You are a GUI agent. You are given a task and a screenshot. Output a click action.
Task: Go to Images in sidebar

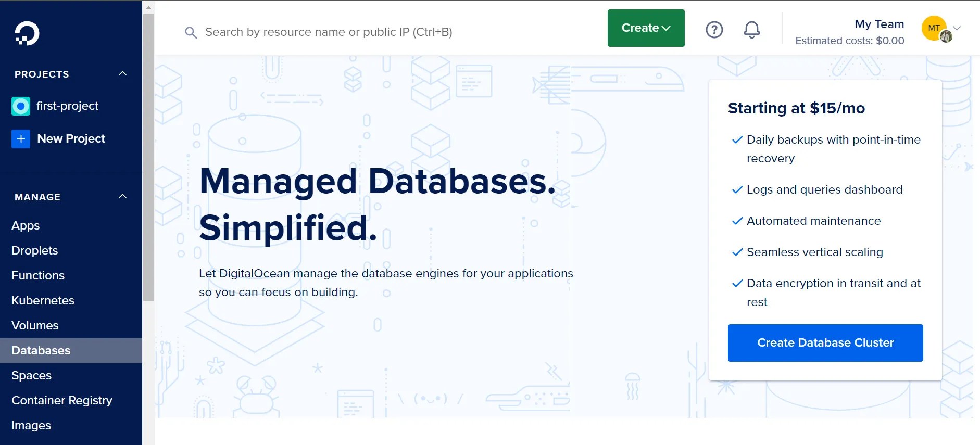[31, 425]
